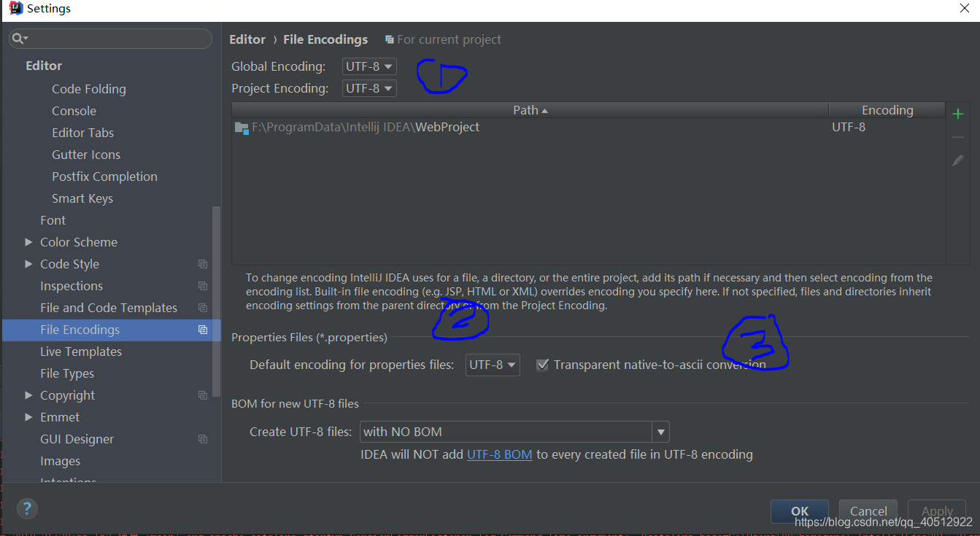980x536 pixels.
Task: Select Smart Keys settings item
Action: pos(82,198)
